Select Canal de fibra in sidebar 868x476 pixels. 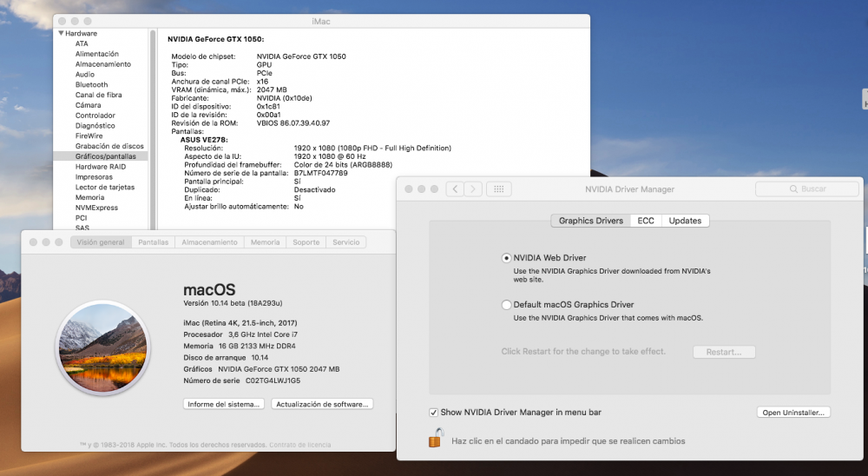click(99, 95)
